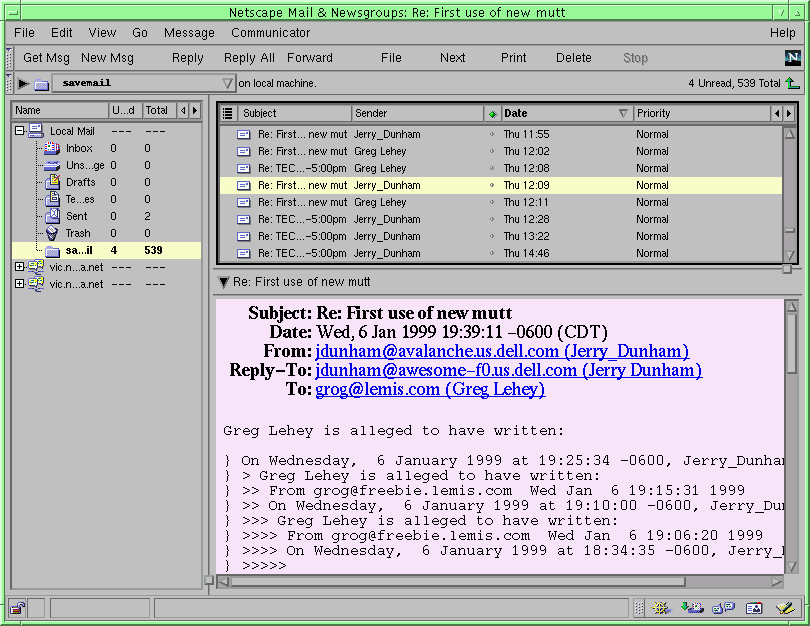Click the thread column icon in the message list header

(227, 113)
